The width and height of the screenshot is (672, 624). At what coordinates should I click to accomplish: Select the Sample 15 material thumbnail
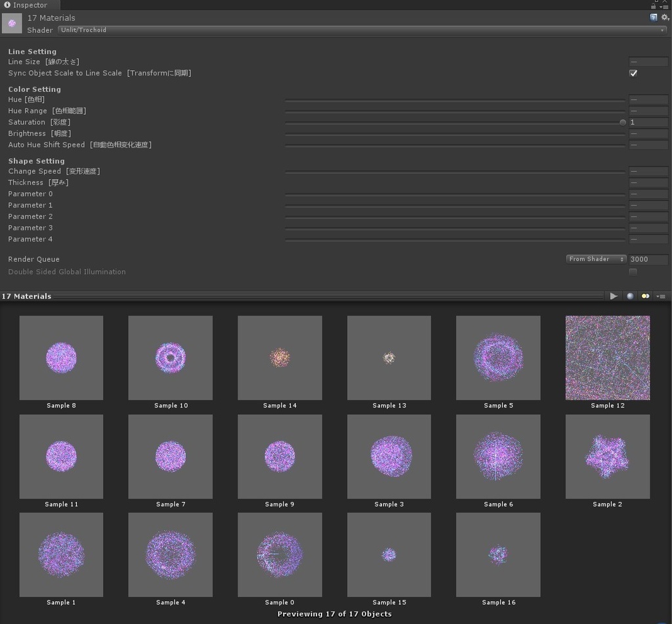point(389,554)
